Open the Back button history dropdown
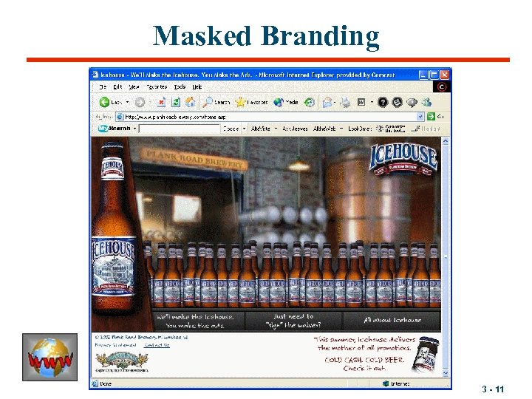532x399 pixels. click(127, 102)
